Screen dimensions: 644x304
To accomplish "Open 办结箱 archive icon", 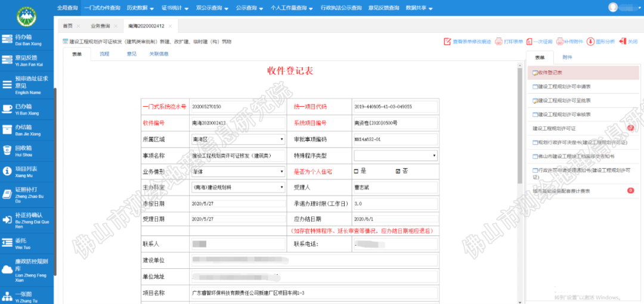I will tap(7, 130).
